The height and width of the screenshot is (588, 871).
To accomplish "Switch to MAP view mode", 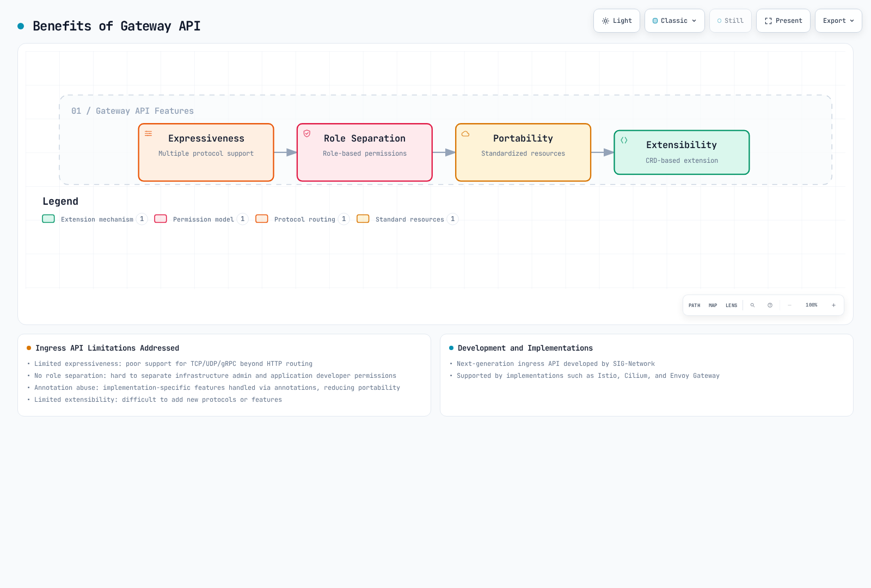I will [x=713, y=305].
